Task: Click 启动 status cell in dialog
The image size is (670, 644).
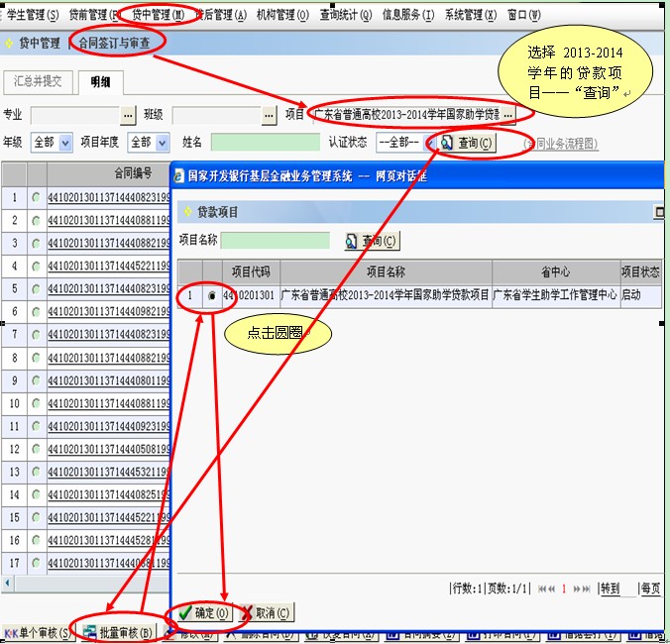Action: [640, 295]
